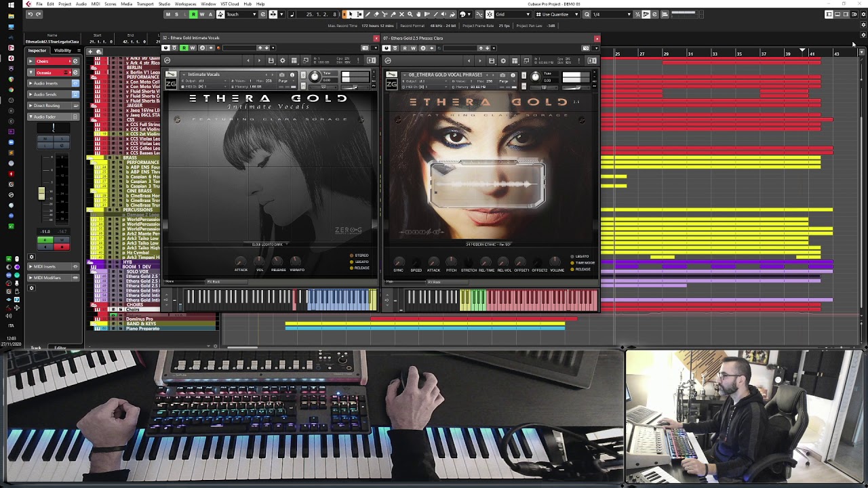Select the Inspector tab
The width and height of the screenshot is (868, 488).
37,50
